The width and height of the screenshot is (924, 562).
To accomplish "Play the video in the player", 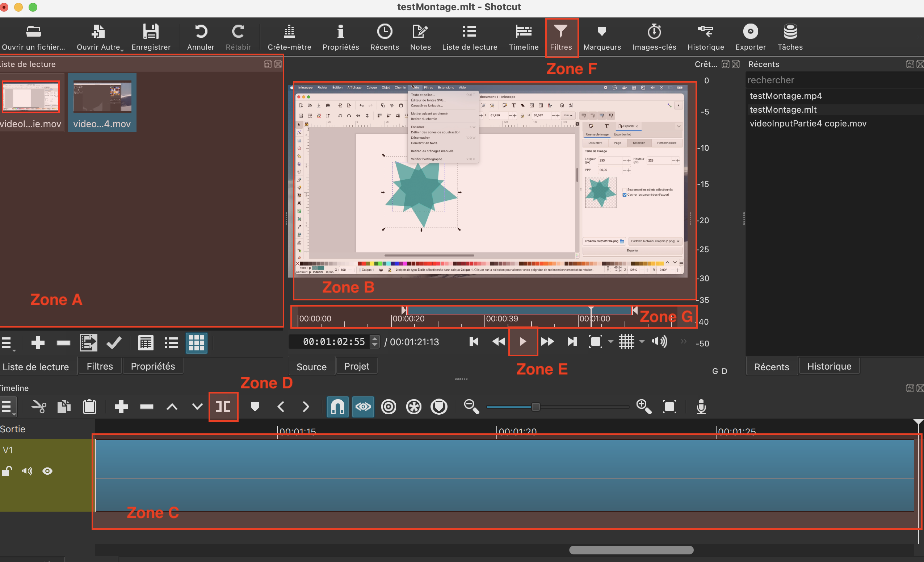I will pos(523,342).
